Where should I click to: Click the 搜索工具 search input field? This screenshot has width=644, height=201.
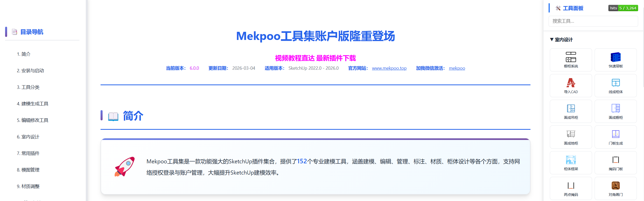click(593, 21)
